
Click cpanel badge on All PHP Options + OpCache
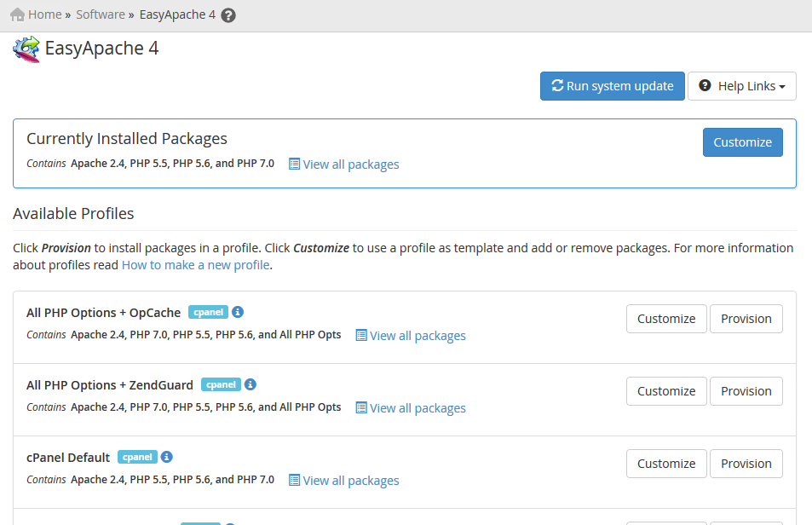point(208,312)
